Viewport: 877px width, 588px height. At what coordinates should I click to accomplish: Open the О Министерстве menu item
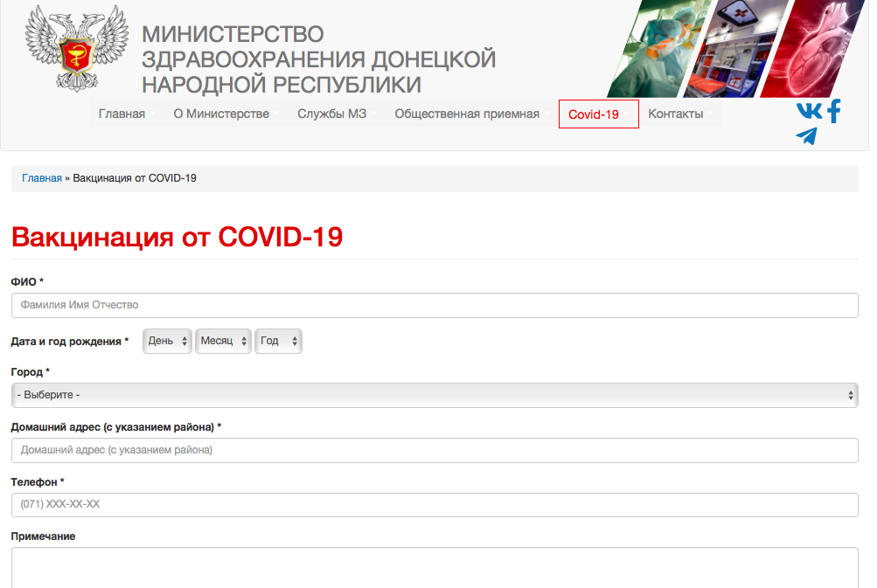tap(221, 114)
